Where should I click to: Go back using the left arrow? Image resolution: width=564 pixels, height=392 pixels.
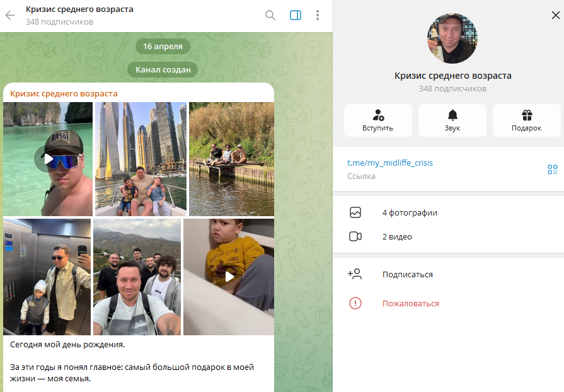tap(10, 15)
